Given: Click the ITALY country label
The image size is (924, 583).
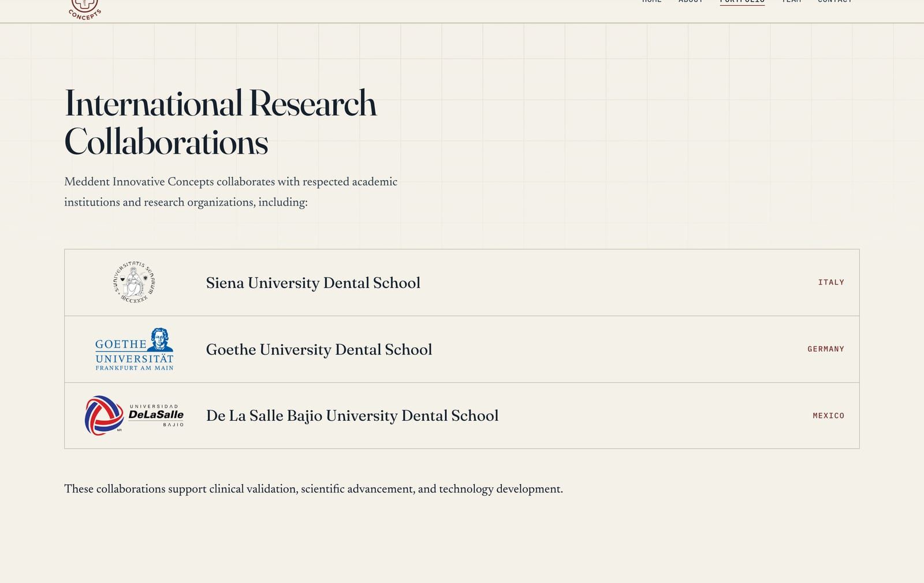Looking at the screenshot, I should click(x=831, y=282).
